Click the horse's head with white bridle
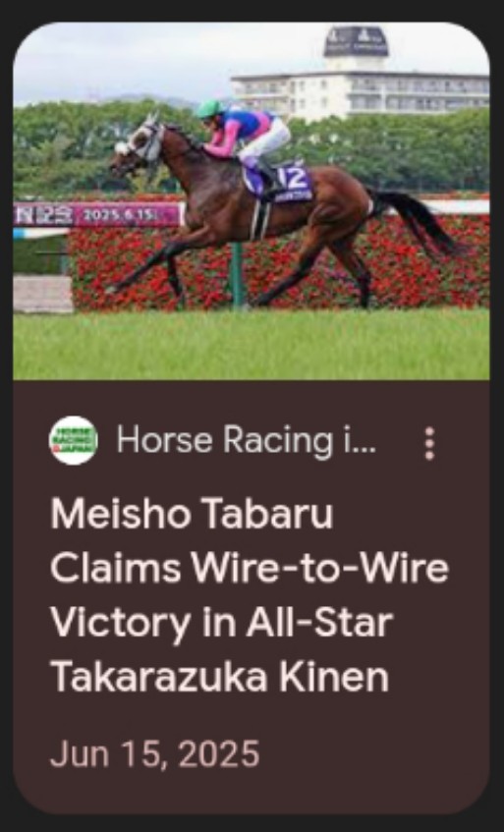 tap(139, 145)
